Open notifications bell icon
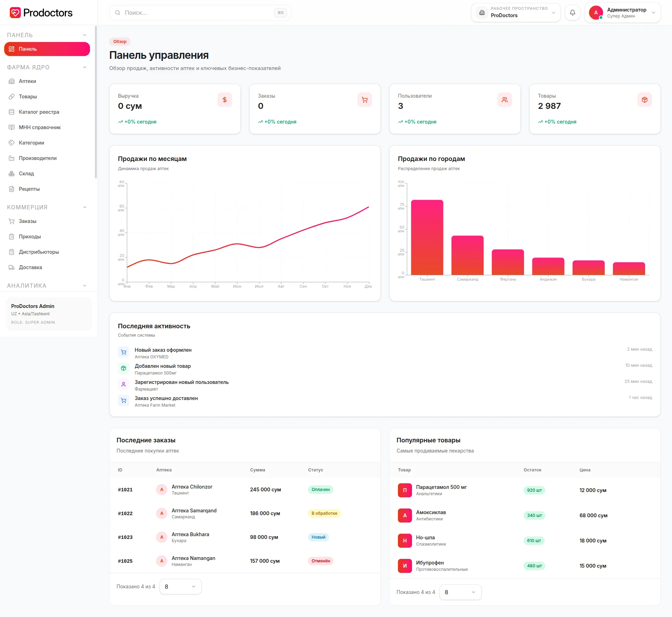 (573, 13)
